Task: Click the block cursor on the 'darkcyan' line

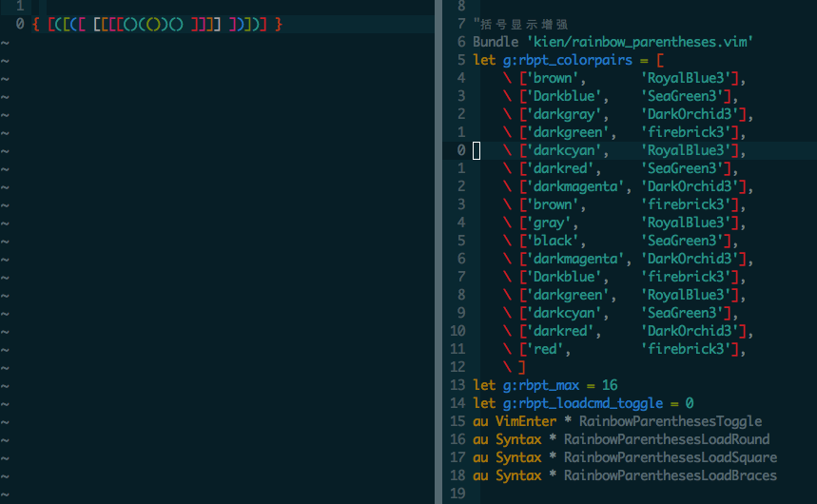Action: coord(477,150)
